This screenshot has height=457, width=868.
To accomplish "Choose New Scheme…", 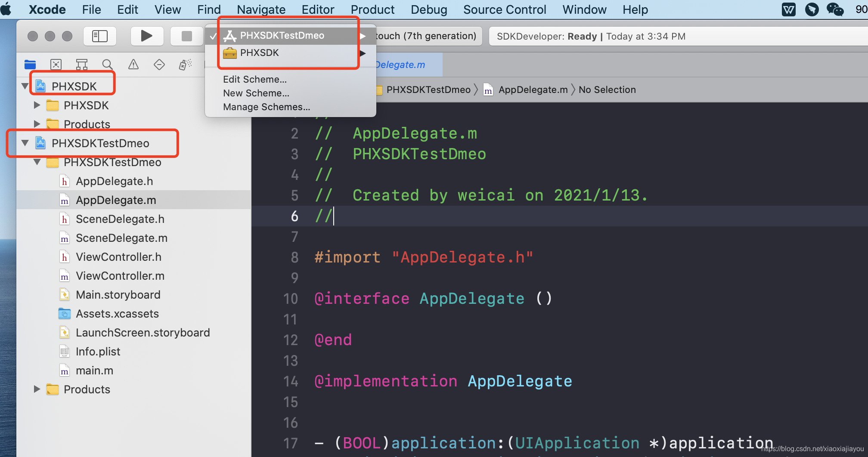I will [x=256, y=93].
